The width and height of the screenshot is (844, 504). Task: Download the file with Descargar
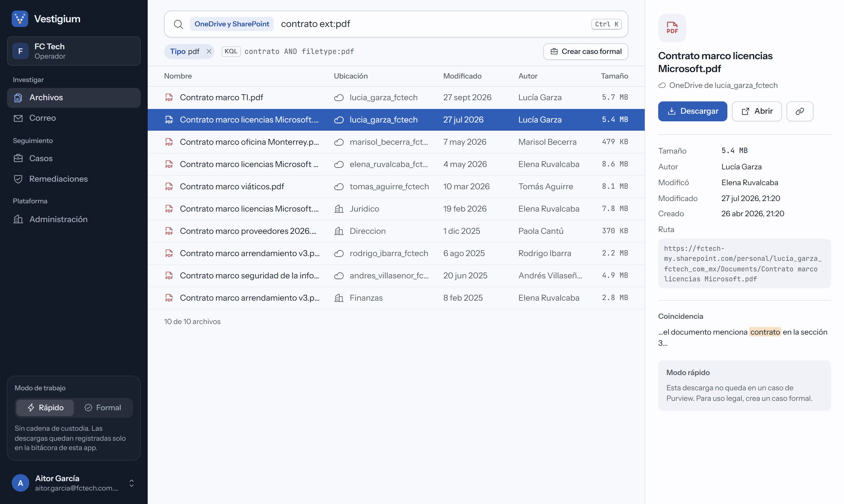pos(692,111)
